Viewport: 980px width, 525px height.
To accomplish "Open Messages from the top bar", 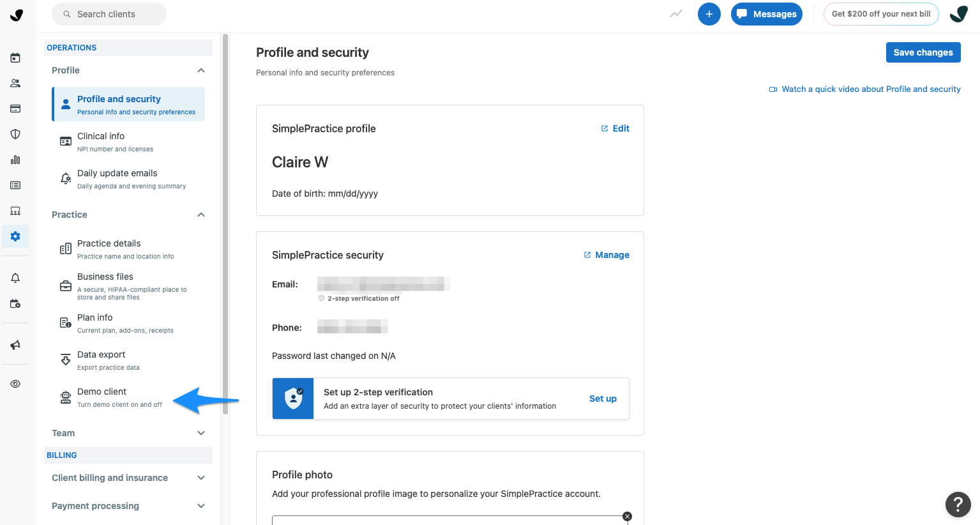I will 766,14.
